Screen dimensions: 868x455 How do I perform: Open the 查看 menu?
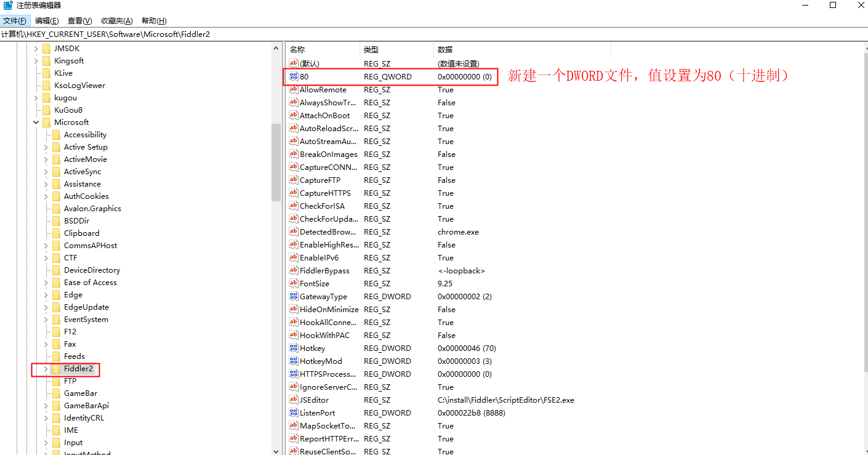point(79,20)
